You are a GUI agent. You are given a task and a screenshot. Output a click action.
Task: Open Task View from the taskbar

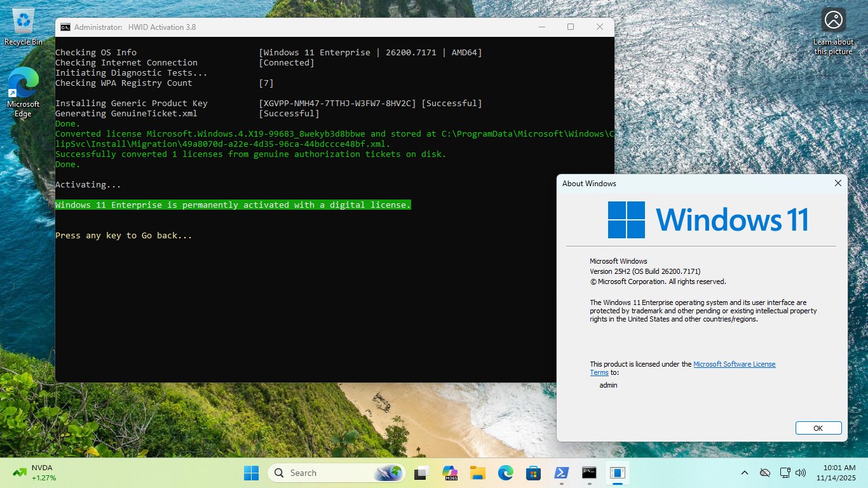(x=421, y=473)
